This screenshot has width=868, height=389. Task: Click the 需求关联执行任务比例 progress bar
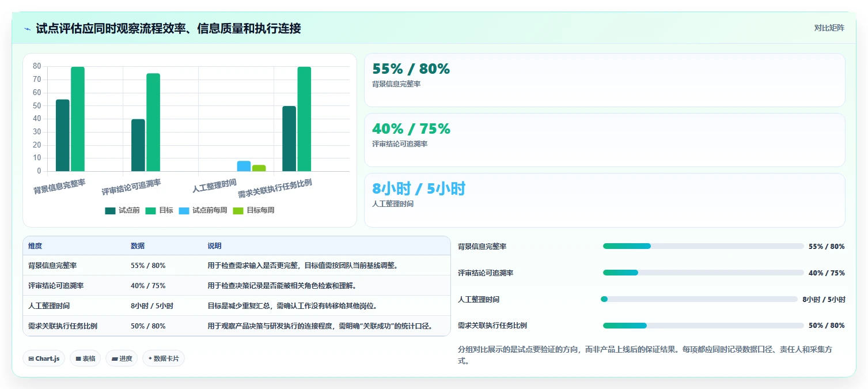click(703, 326)
